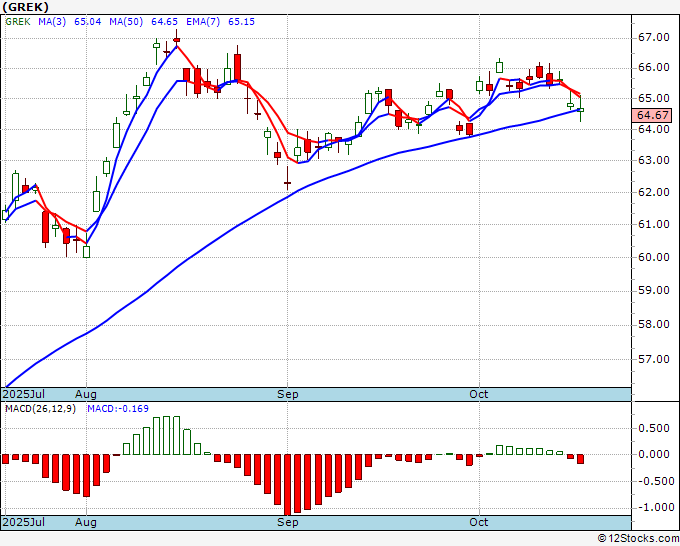This screenshot has height=546, width=680.
Task: Click the MA(3) indicator label
Action: pyautogui.click(x=52, y=22)
